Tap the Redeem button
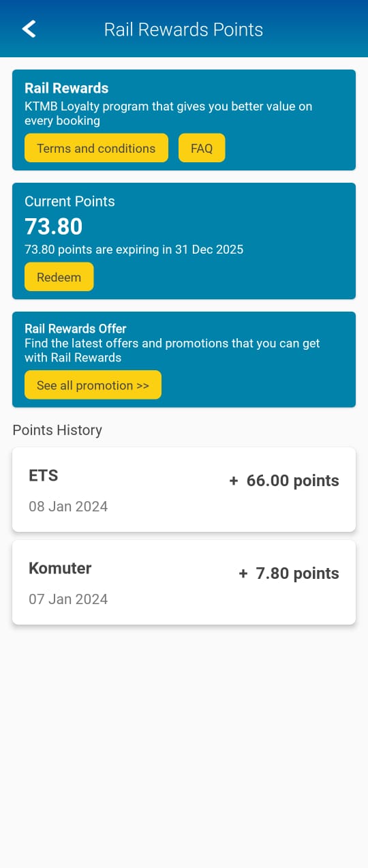The width and height of the screenshot is (368, 868). coord(59,277)
